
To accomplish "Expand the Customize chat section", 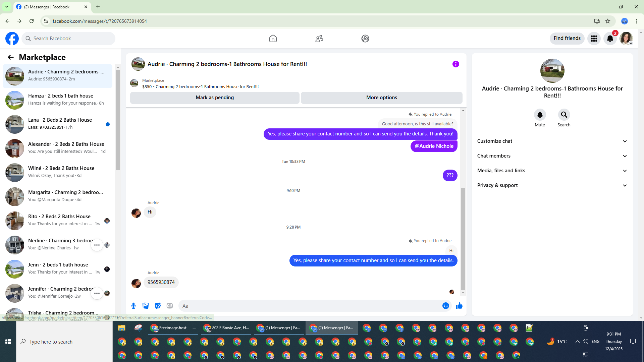I will 552,141.
